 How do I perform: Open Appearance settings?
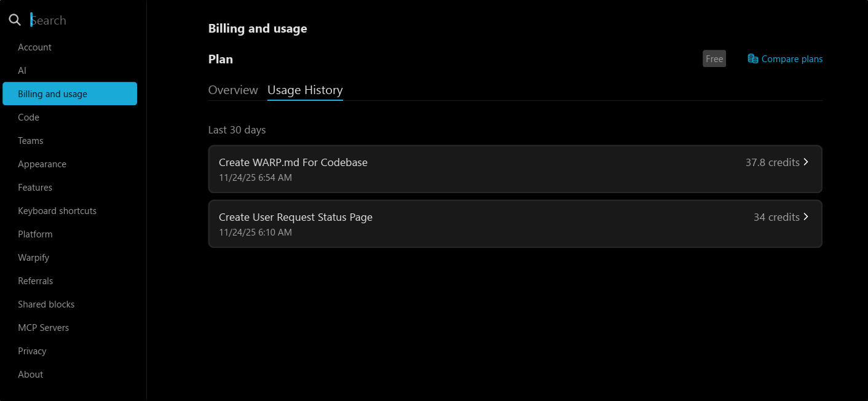[42, 164]
